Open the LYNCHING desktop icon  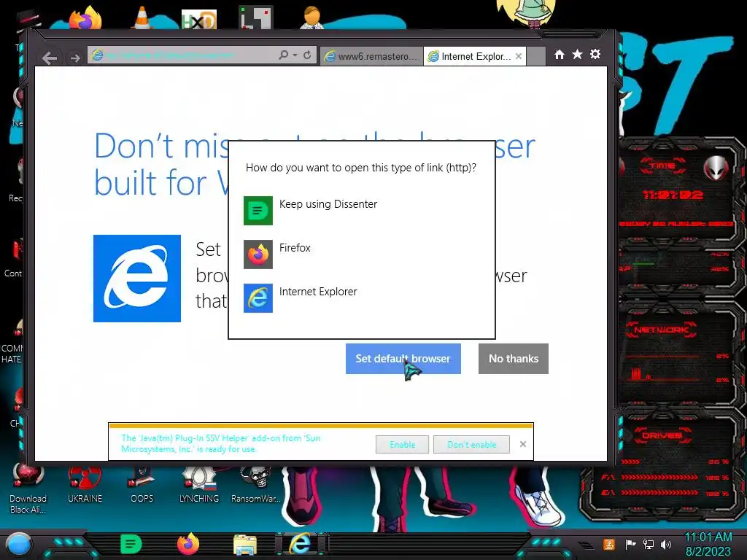[x=199, y=485]
